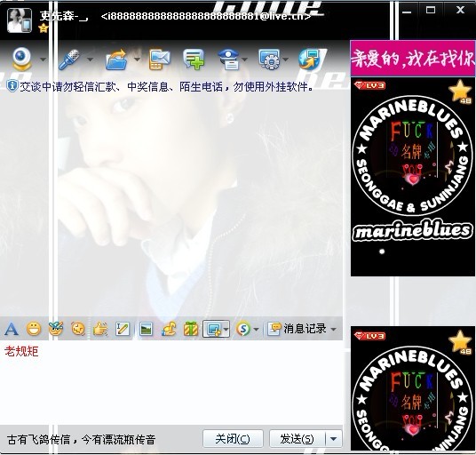
Task: Open the smiley emoticon picker
Action: click(x=34, y=329)
